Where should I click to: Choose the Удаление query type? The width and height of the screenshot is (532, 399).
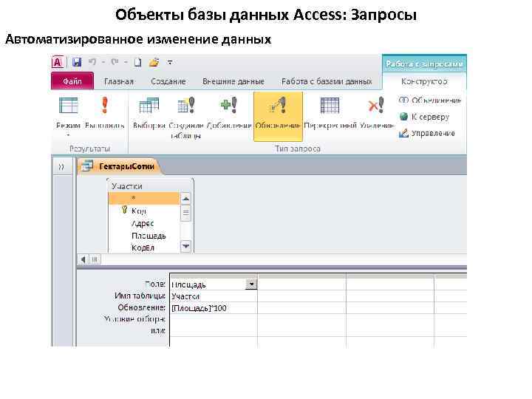tap(376, 115)
